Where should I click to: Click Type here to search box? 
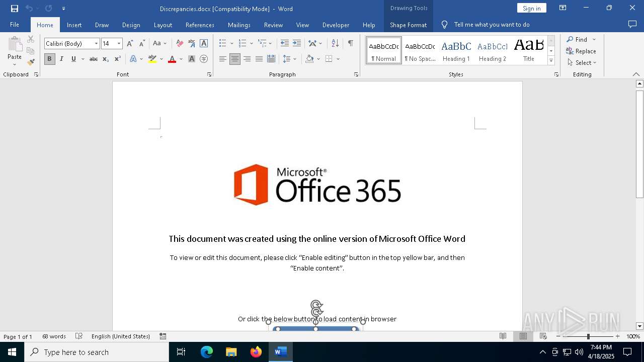coord(97,352)
